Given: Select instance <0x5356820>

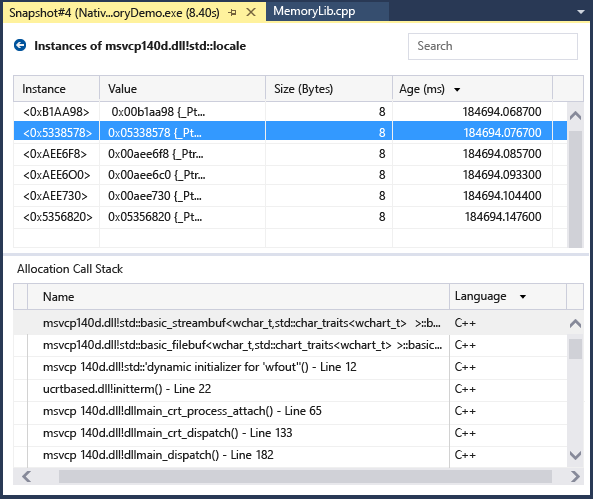Looking at the screenshot, I should point(58,217).
